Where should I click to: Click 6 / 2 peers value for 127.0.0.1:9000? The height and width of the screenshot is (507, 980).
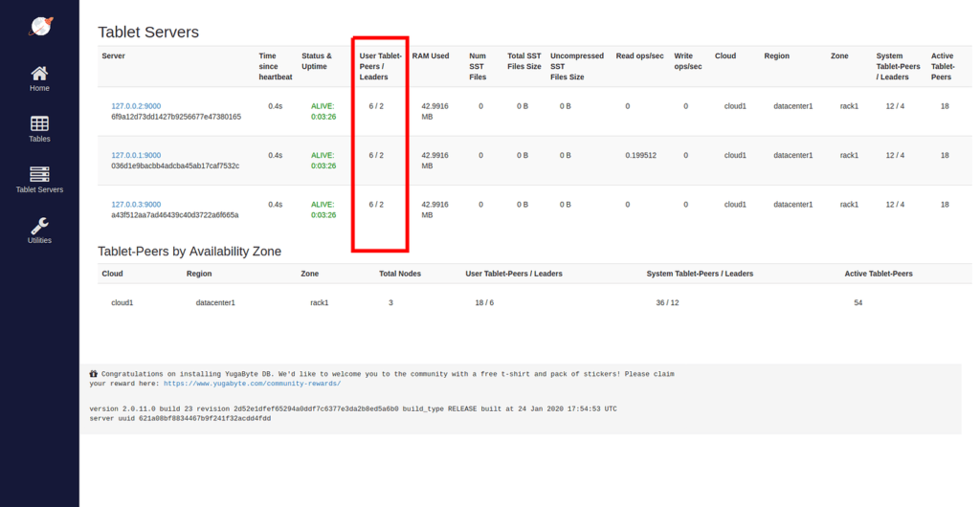point(376,156)
